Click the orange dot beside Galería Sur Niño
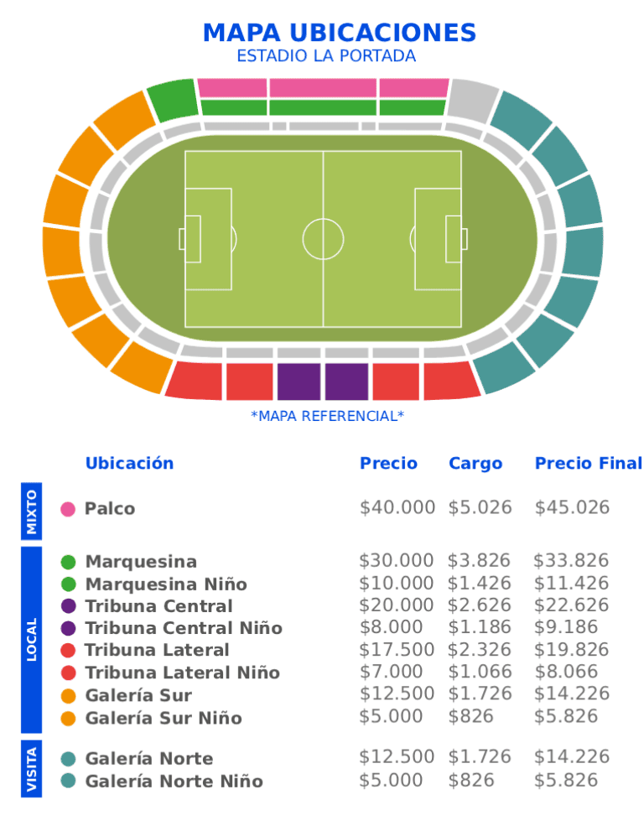Image resolution: width=644 pixels, height=831 pixels. [x=69, y=718]
